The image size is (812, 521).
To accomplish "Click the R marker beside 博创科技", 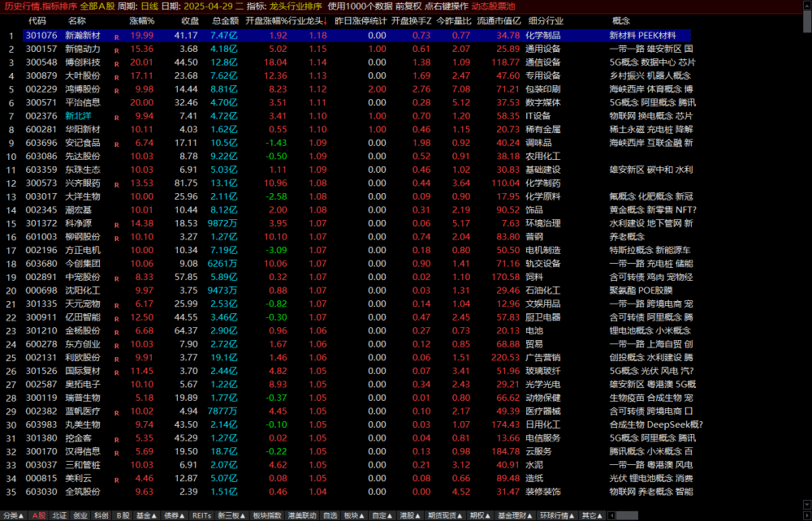I will coord(116,64).
